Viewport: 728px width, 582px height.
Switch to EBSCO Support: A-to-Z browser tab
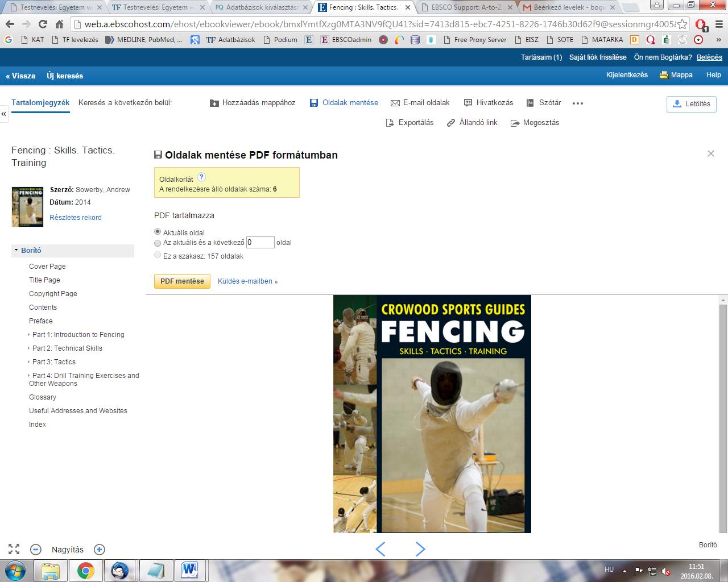[466, 7]
